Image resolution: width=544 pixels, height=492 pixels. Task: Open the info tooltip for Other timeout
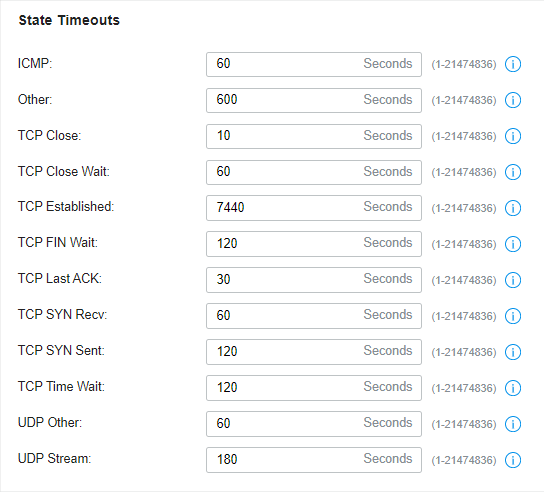click(x=512, y=100)
